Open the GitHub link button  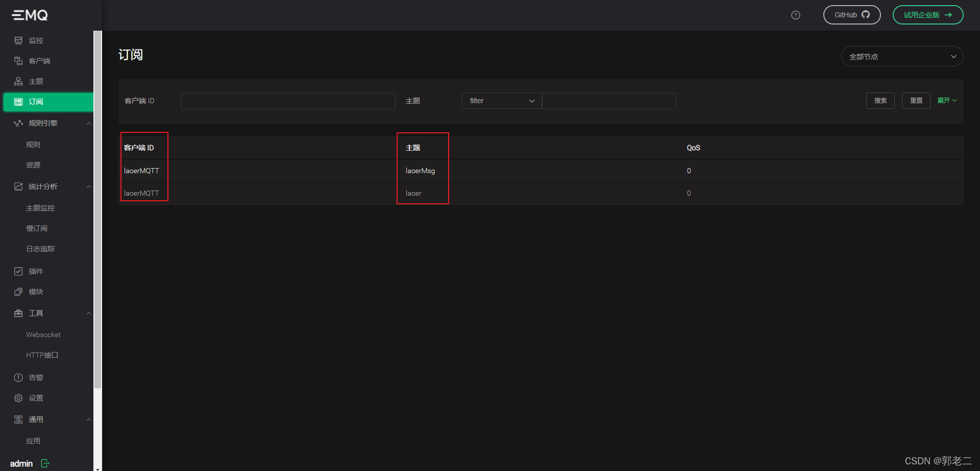pyautogui.click(x=852, y=15)
